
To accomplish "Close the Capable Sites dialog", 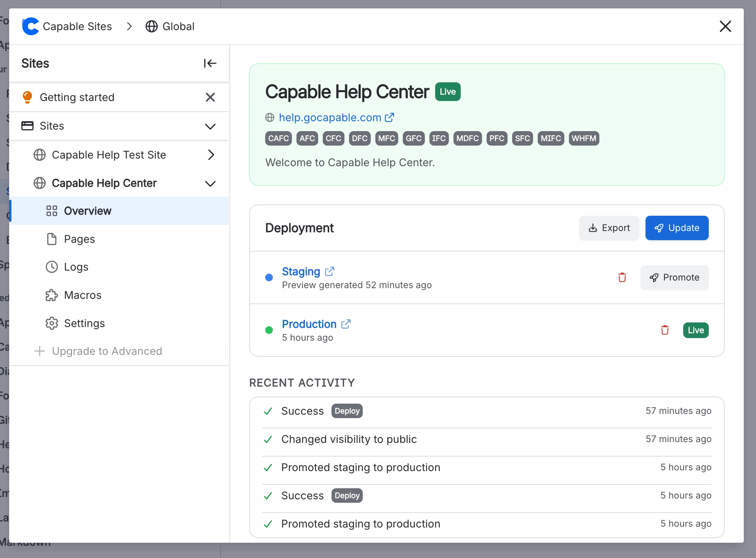I will pyautogui.click(x=725, y=26).
